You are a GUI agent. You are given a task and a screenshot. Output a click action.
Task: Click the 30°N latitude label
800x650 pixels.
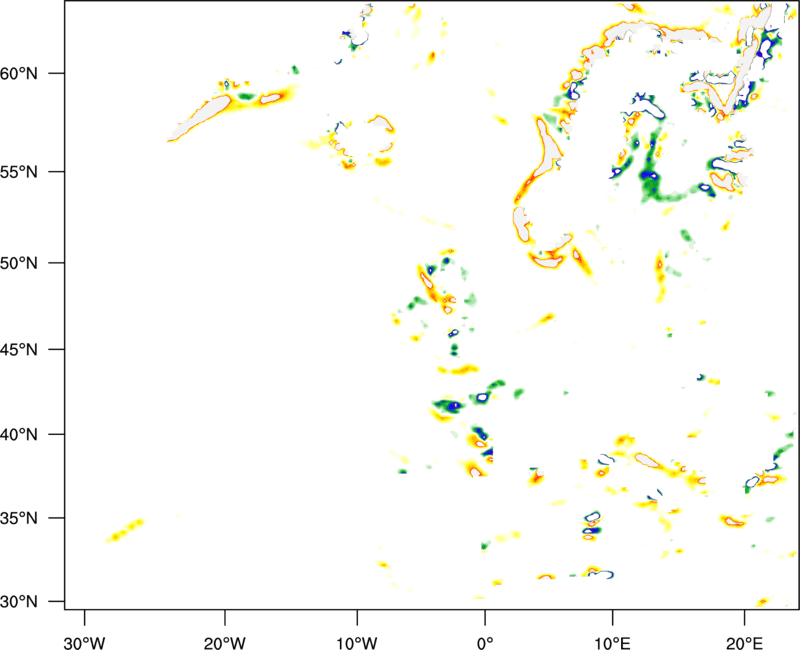pyautogui.click(x=19, y=602)
